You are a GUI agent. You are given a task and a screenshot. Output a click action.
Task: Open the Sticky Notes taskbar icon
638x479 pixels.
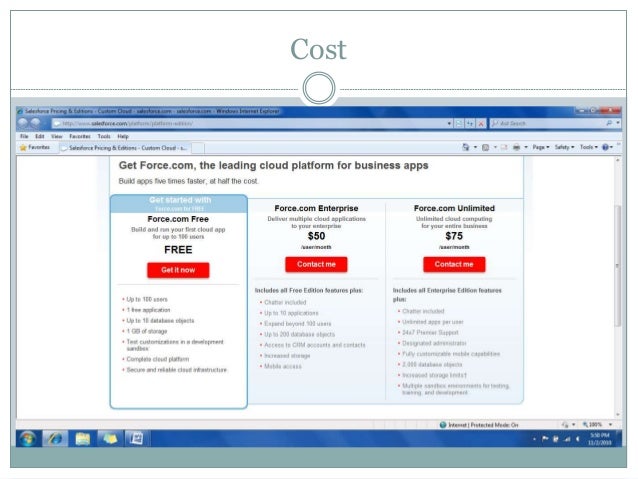click(x=110, y=439)
